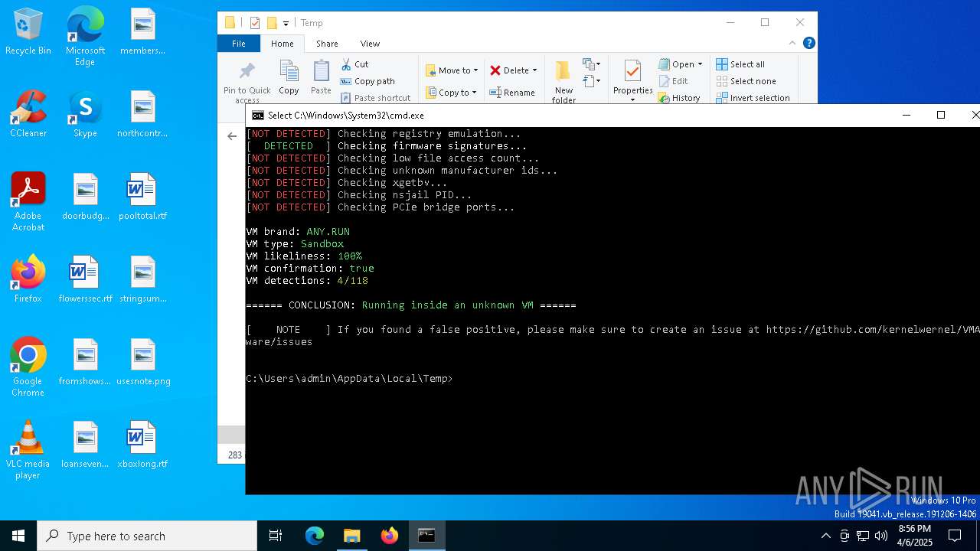Open network status tray icon

pyautogui.click(x=863, y=536)
